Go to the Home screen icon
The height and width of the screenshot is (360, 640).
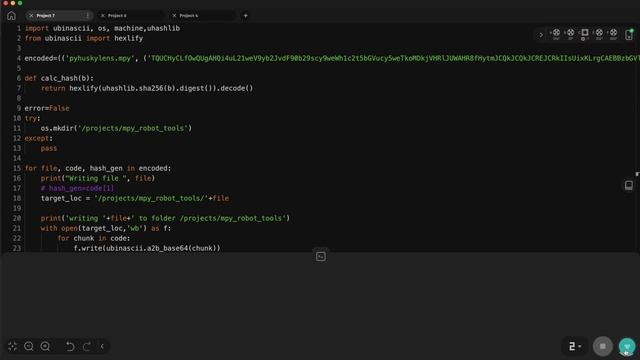pos(11,16)
